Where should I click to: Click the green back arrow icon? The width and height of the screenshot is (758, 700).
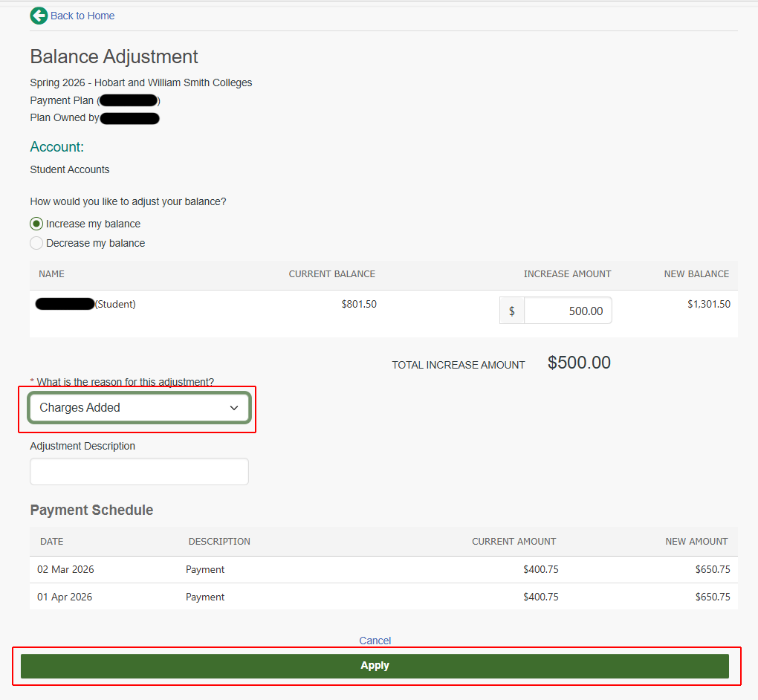click(39, 16)
